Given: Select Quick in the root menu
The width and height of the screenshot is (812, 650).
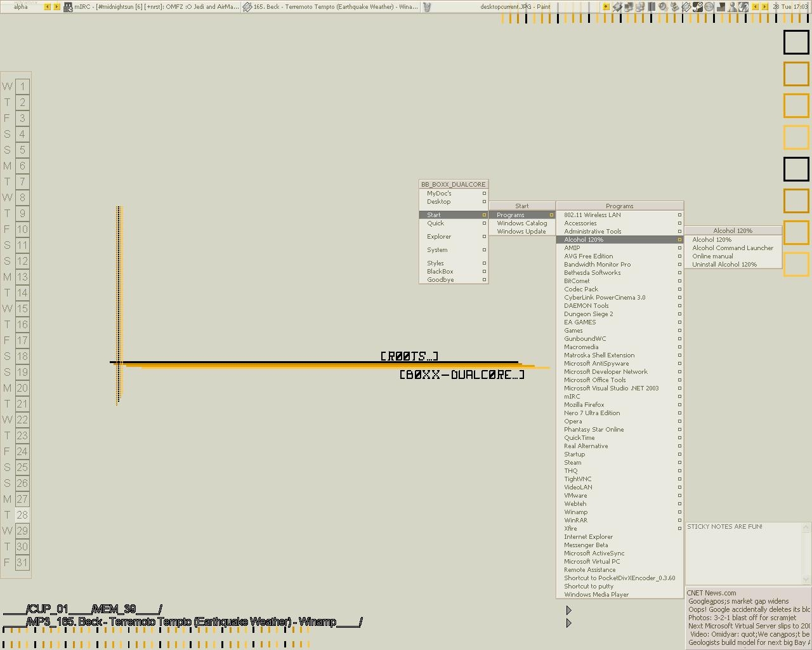Looking at the screenshot, I should (x=454, y=223).
